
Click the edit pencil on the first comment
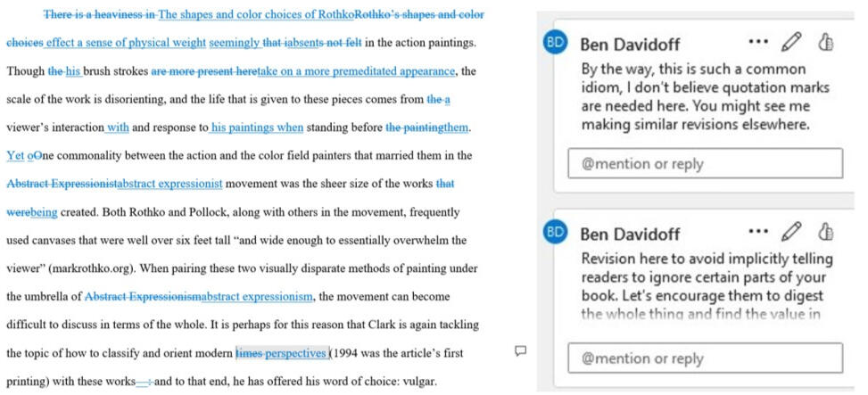[x=790, y=43]
